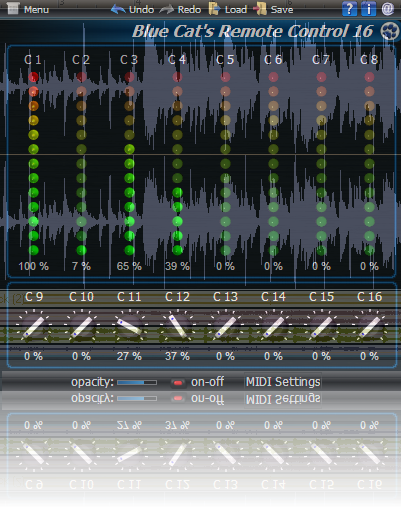The width and height of the screenshot is (401, 508).
Task: Click the C 2 LED meter slider
Action: tap(81, 163)
